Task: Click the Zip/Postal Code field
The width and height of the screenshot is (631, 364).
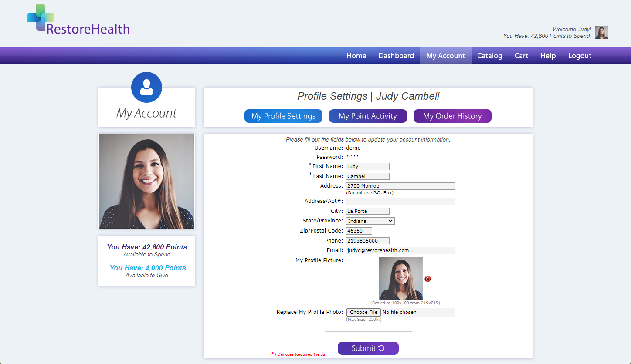Action: tap(359, 231)
